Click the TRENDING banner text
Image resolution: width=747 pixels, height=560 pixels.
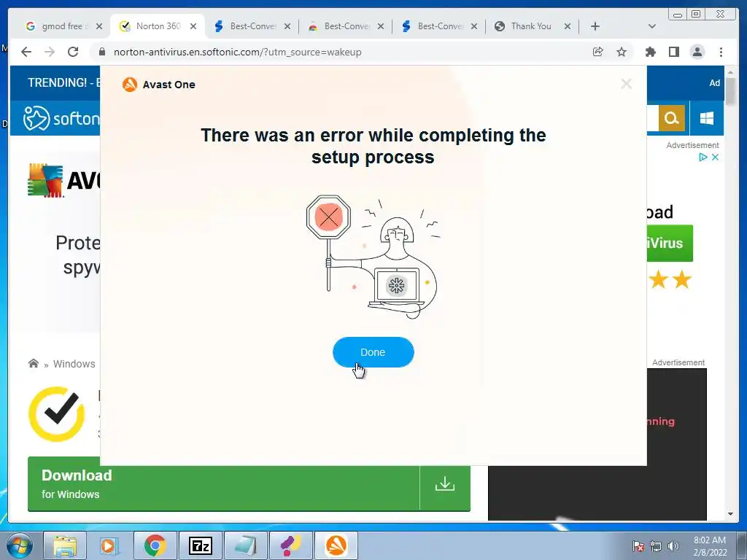[x=64, y=83]
